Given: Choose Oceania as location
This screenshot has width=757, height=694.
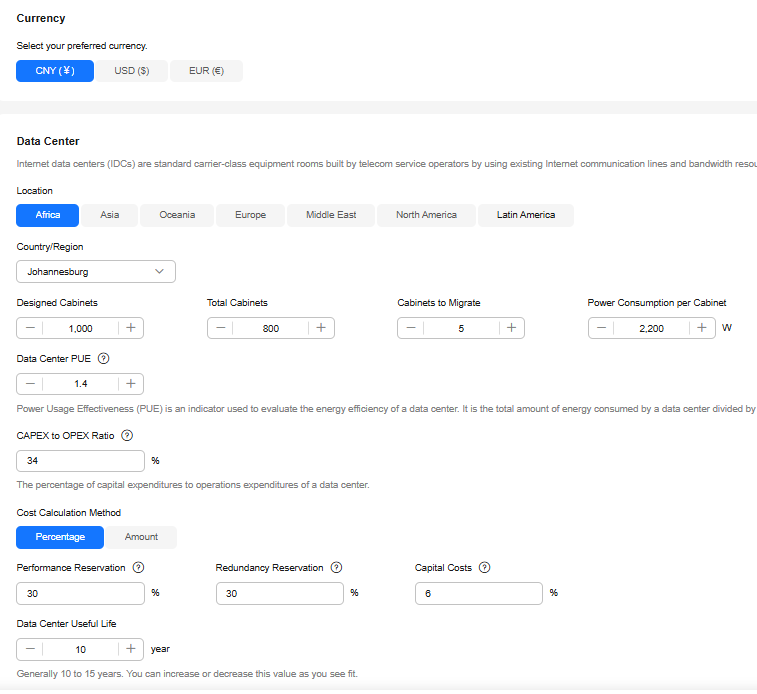Looking at the screenshot, I should pyautogui.click(x=177, y=215).
